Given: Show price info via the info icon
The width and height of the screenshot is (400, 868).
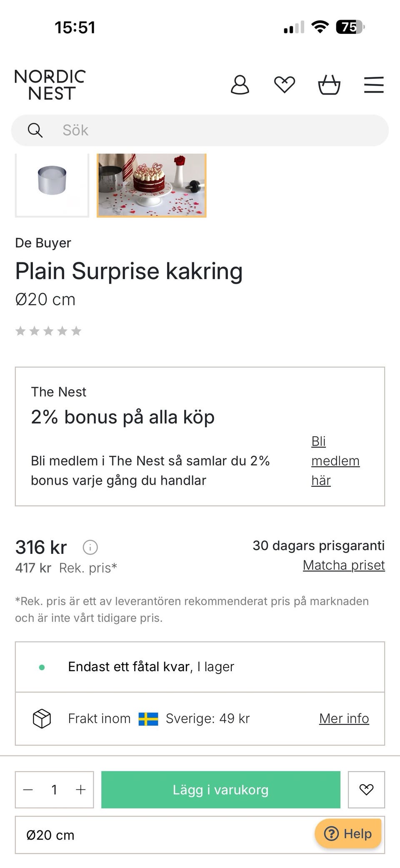Looking at the screenshot, I should 90,547.
